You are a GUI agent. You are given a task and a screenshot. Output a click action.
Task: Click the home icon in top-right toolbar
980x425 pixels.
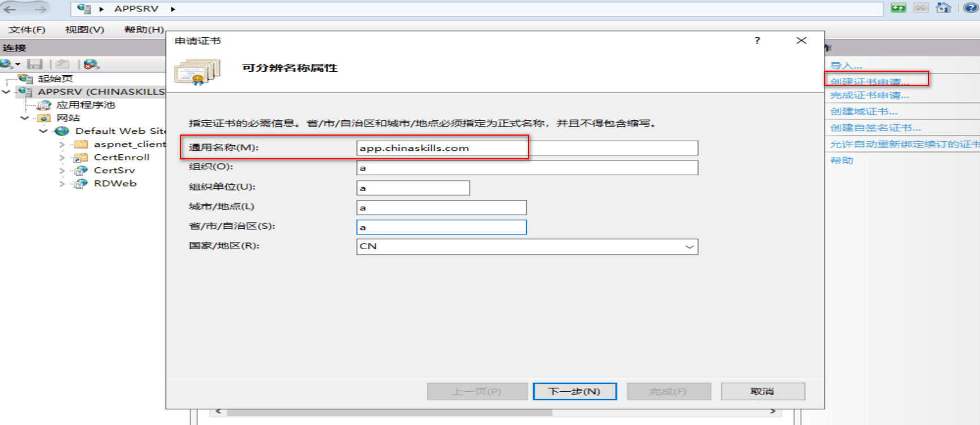pos(943,8)
